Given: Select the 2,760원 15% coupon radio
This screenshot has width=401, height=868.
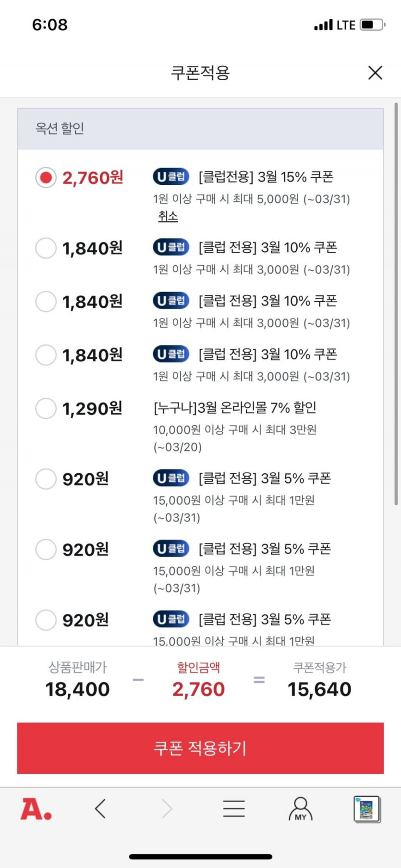Looking at the screenshot, I should point(46,178).
